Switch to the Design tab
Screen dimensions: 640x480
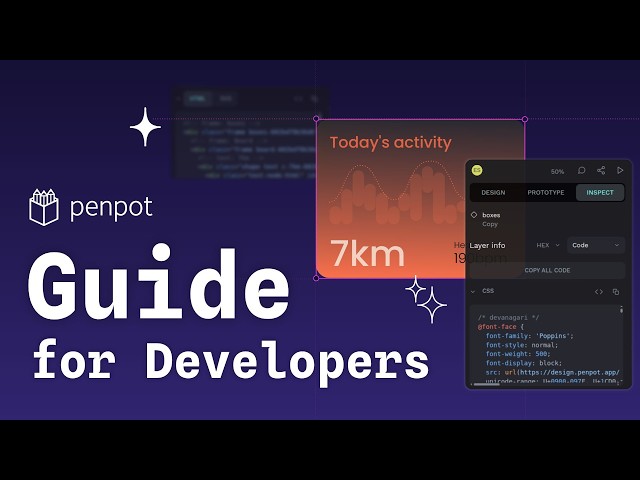(x=493, y=193)
